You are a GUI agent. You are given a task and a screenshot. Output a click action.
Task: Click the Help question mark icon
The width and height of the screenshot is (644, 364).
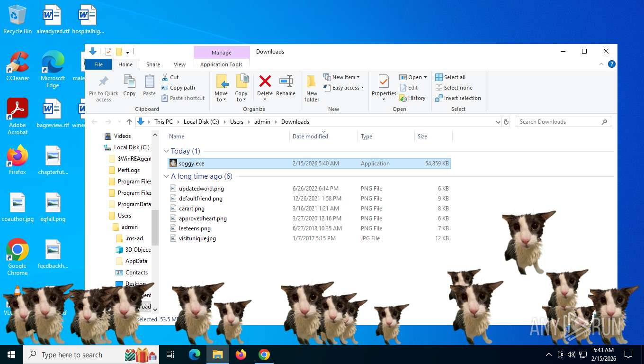coord(612,64)
